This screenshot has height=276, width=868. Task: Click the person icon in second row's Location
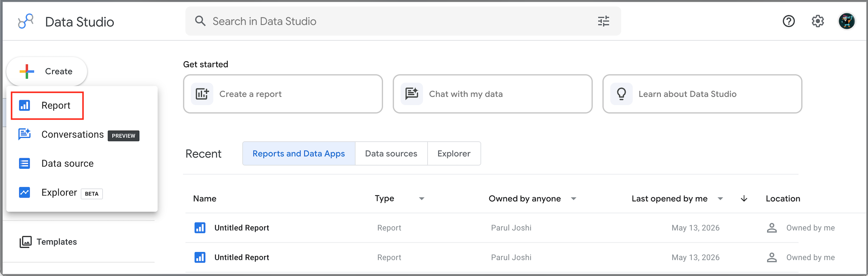coord(772,258)
